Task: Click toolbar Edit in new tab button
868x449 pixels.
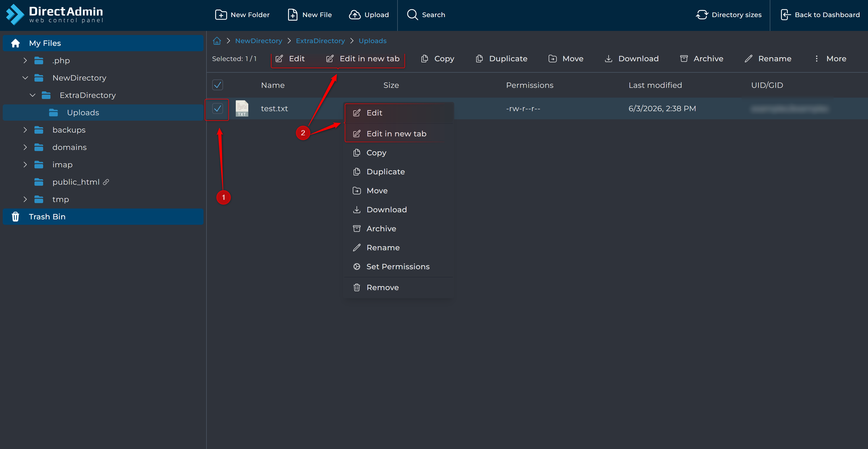Action: 363,59
